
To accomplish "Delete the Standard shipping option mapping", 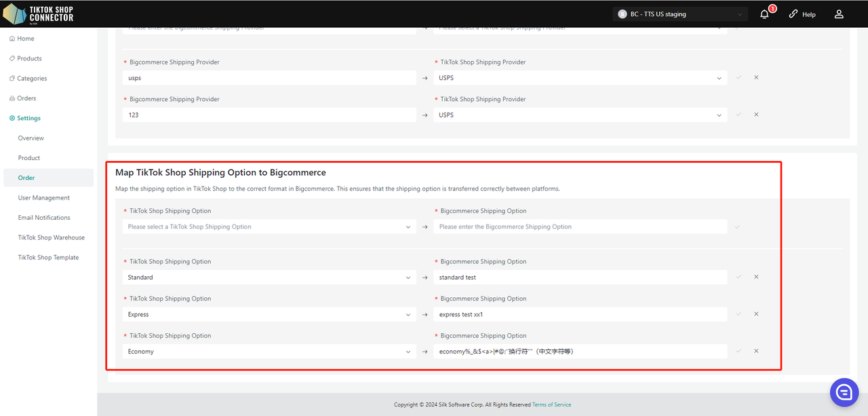I will click(756, 277).
